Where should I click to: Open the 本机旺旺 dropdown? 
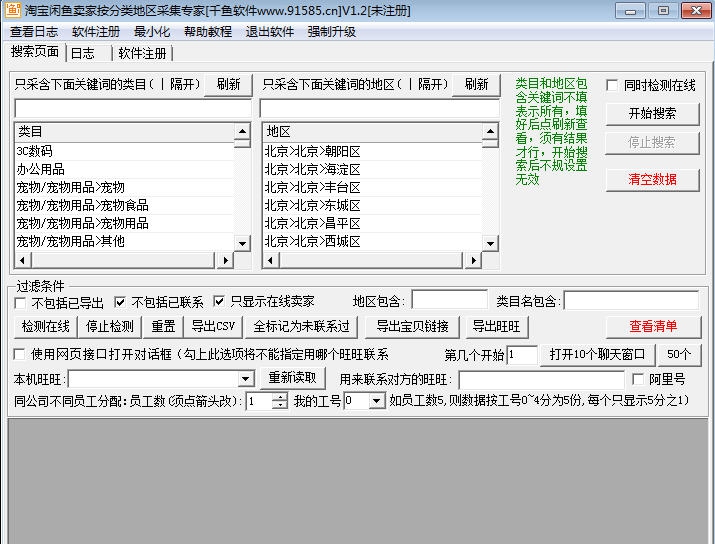coord(245,379)
